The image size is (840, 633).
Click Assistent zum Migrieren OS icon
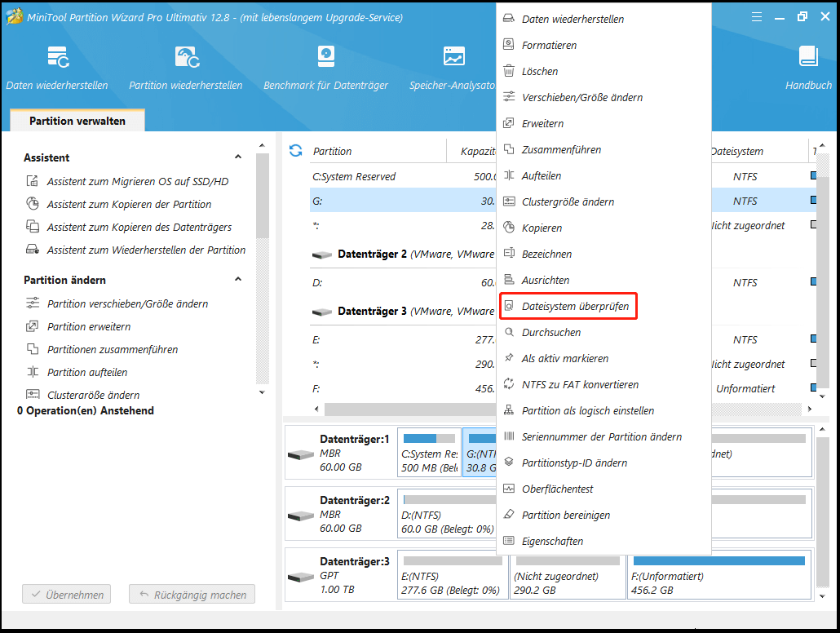coord(33,181)
